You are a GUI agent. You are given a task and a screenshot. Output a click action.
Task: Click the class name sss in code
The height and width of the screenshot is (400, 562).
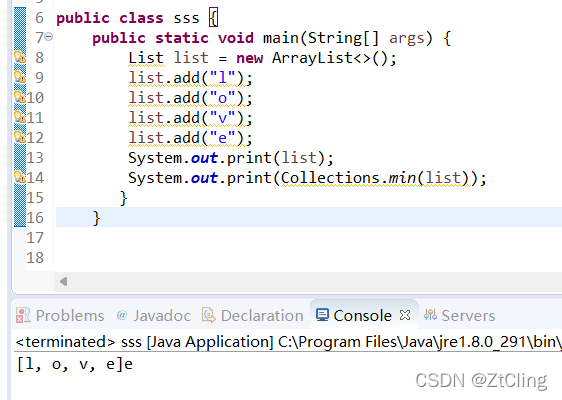(x=186, y=18)
